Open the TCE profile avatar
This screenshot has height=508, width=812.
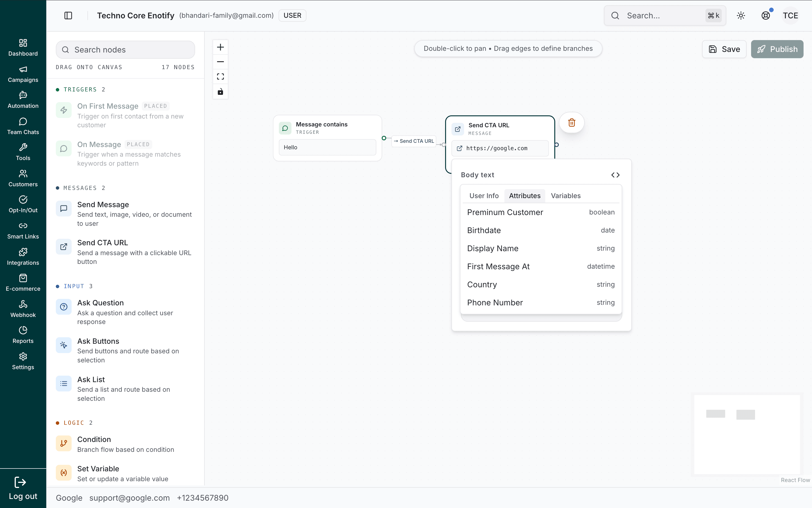(791, 16)
